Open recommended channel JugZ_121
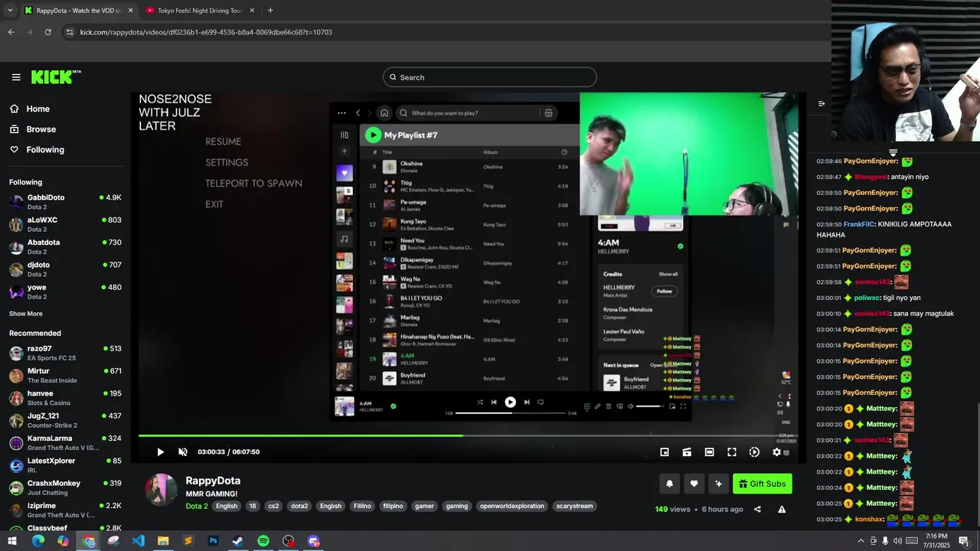 65,420
